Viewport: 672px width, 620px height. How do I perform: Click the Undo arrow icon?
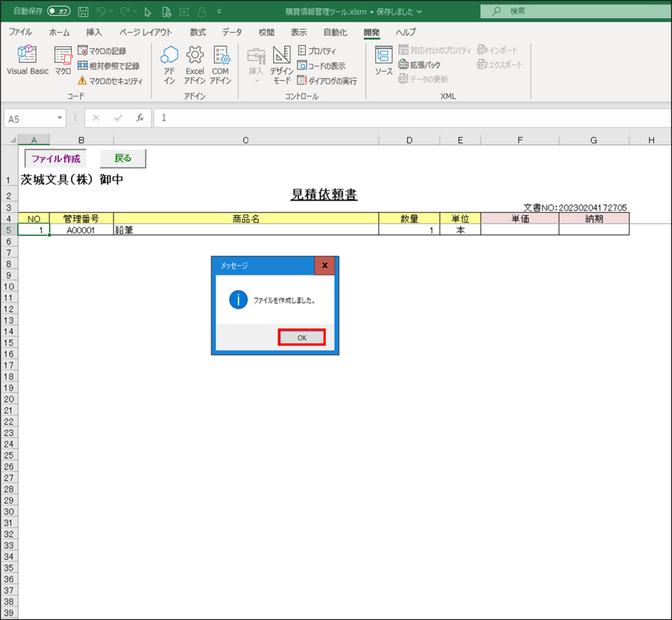tap(101, 11)
